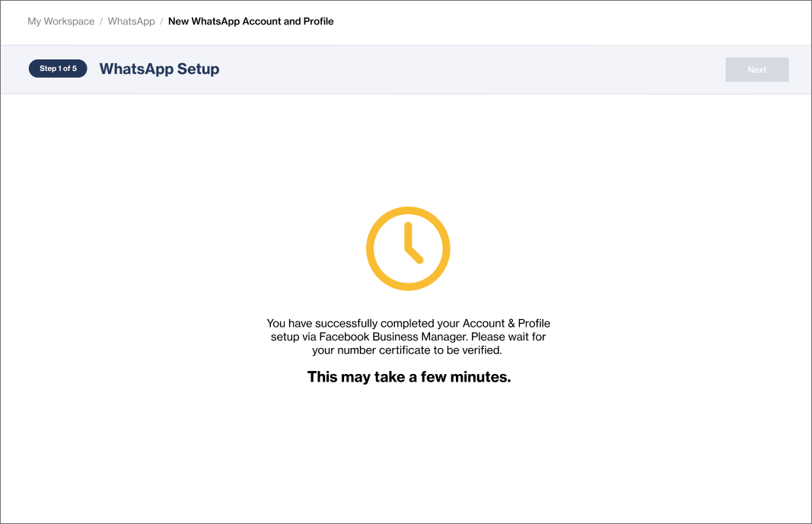The height and width of the screenshot is (524, 812).
Task: Select the WhatsApp Setup heading
Action: point(159,69)
